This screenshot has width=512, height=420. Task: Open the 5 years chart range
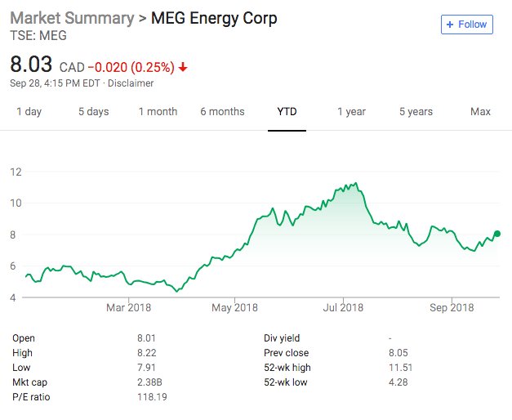(x=416, y=112)
